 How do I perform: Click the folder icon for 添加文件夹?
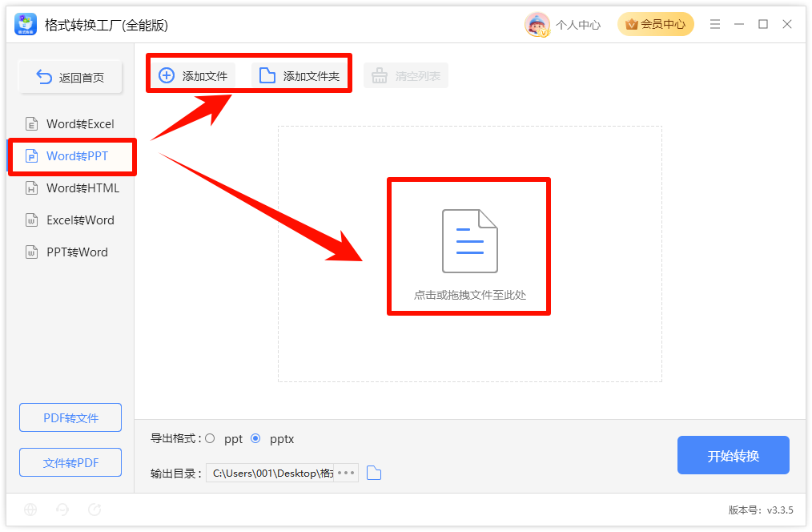(267, 75)
